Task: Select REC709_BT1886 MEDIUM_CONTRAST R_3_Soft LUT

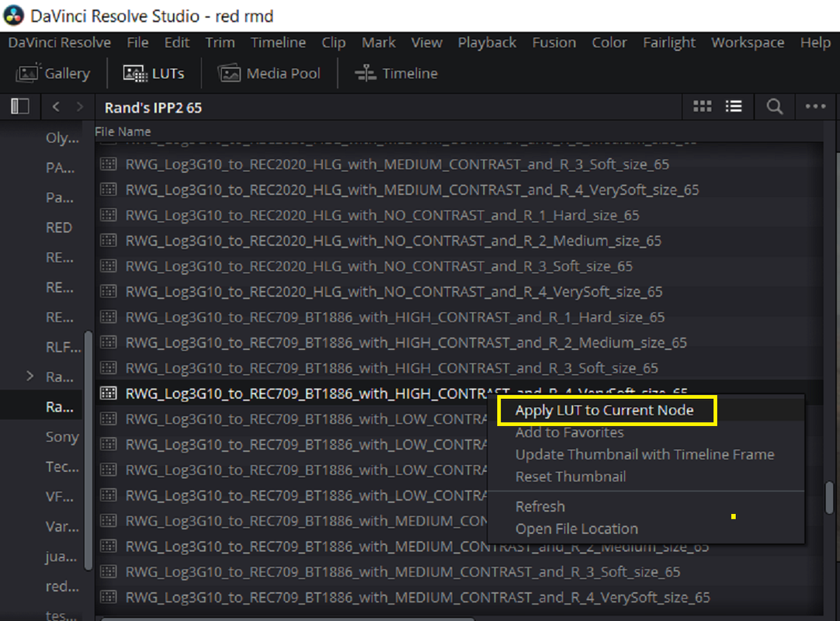Action: pyautogui.click(x=403, y=571)
